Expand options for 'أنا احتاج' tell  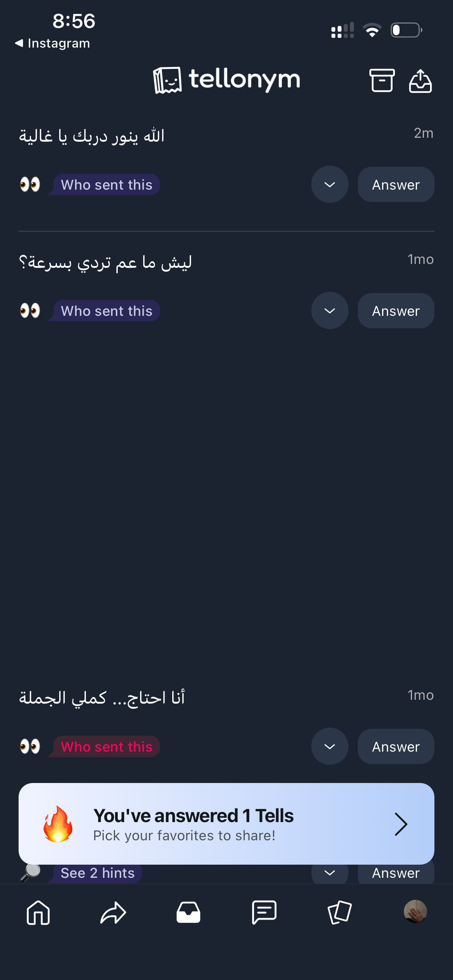[329, 747]
